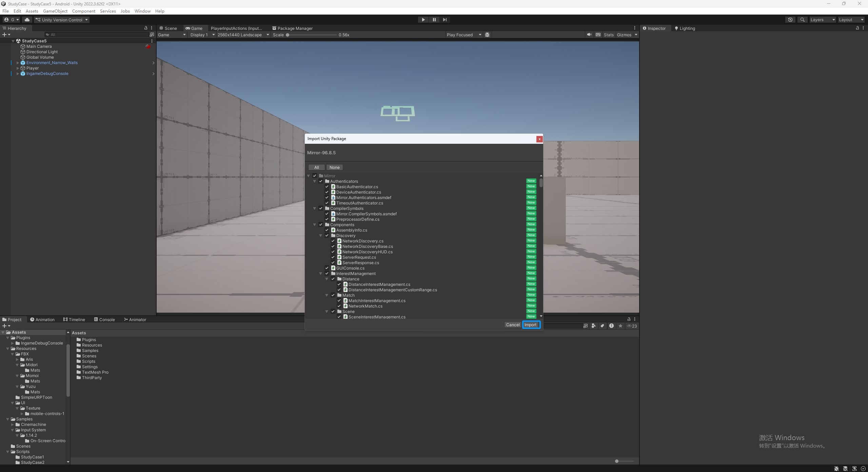868x472 pixels.
Task: Open the global search magnifier icon
Action: 802,20
